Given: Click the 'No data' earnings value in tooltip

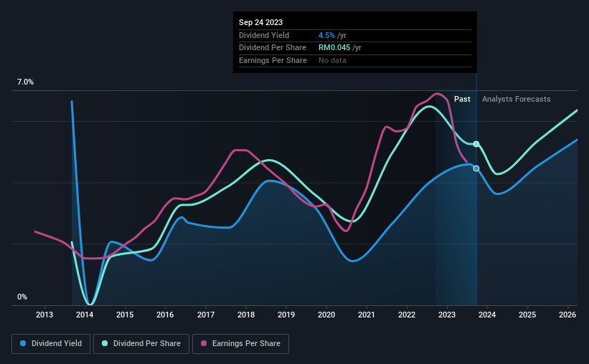Looking at the screenshot, I should pos(332,60).
